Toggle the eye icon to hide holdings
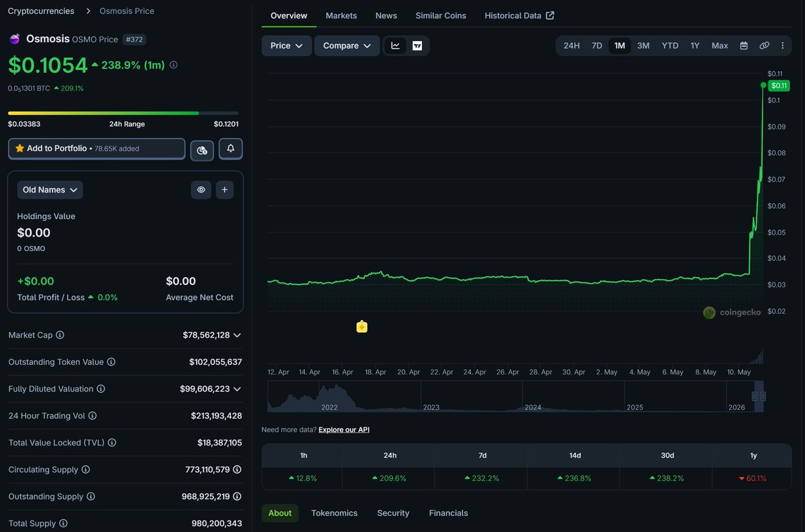 pyautogui.click(x=201, y=190)
